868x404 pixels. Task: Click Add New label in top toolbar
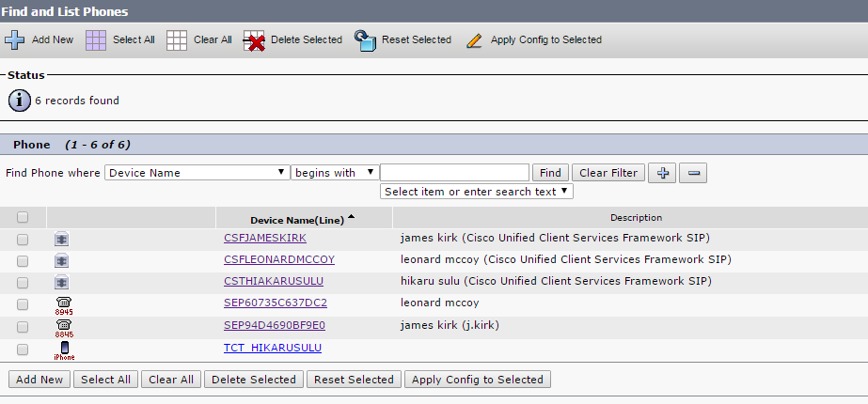click(x=53, y=39)
